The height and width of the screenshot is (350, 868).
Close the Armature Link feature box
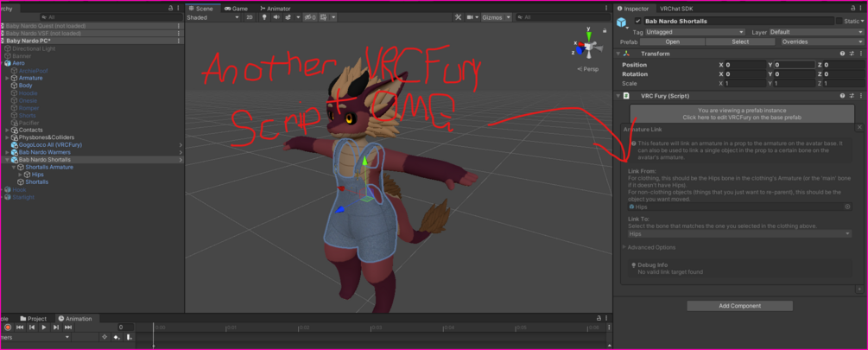point(859,127)
